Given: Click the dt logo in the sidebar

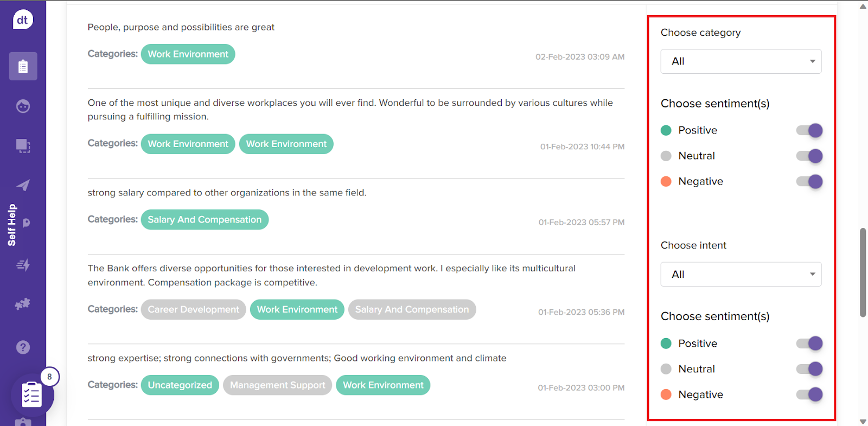Looking at the screenshot, I should pyautogui.click(x=23, y=20).
